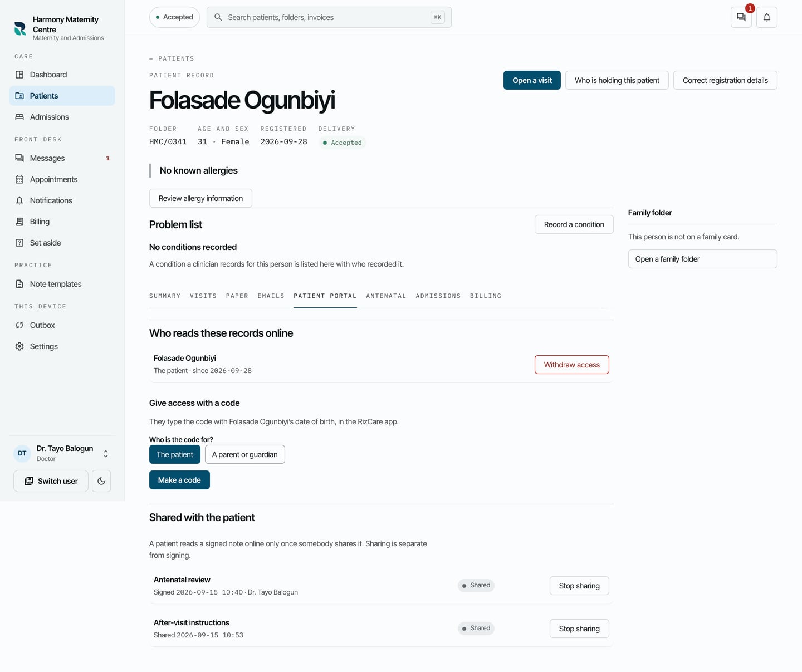The image size is (802, 672).
Task: Open the Messages sidebar icon
Action: coord(19,158)
